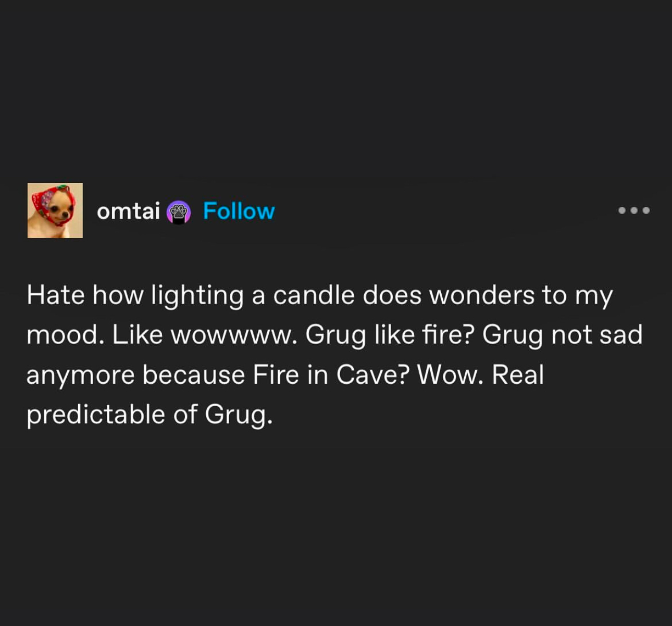Screen dimensions: 672x626
Task: Click the word "candle" in the post
Action: point(313,295)
